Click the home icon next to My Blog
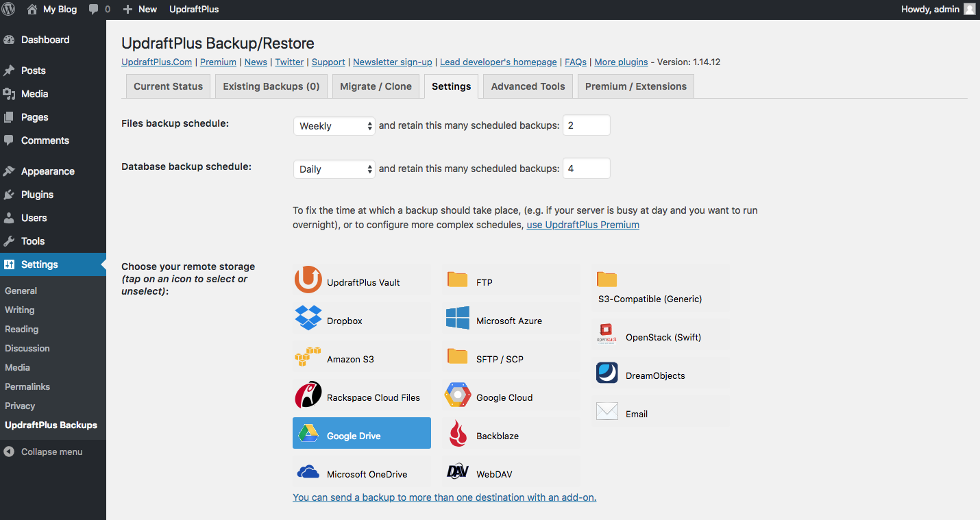 (32, 9)
